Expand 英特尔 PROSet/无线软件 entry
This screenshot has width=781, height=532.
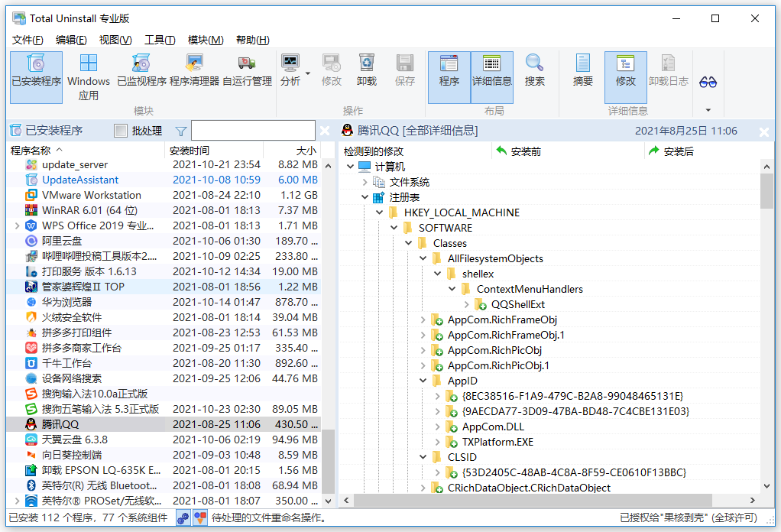[17, 501]
